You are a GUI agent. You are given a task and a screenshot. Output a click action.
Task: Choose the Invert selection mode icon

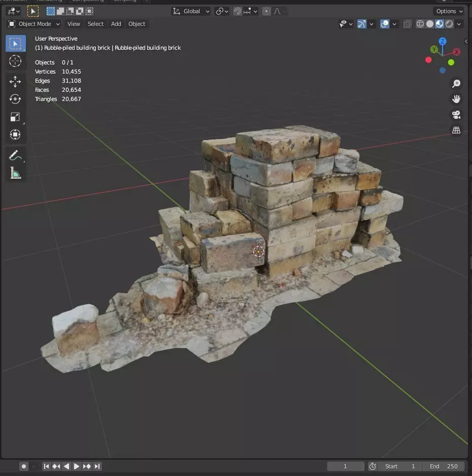80,11
